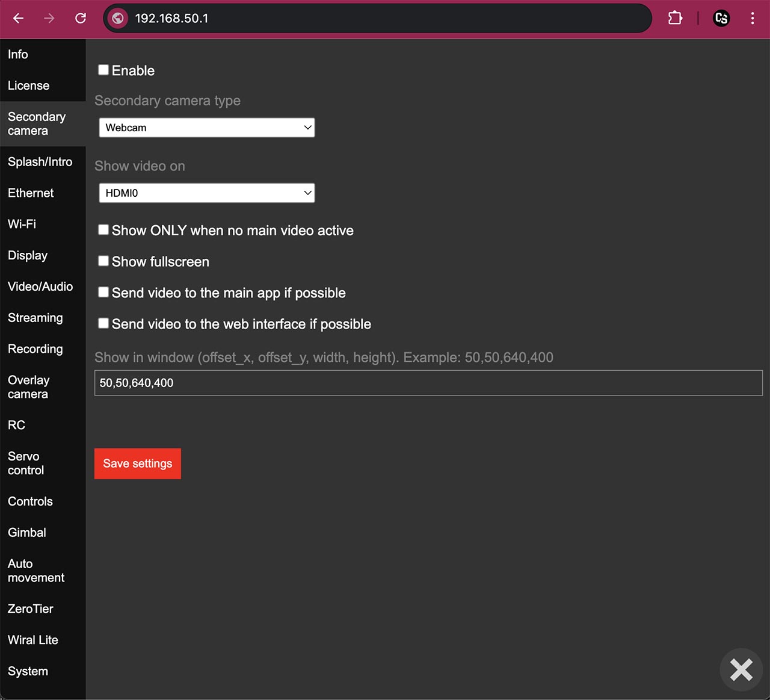Close panel with the round X button
Image resolution: width=770 pixels, height=700 pixels.
[x=741, y=669]
